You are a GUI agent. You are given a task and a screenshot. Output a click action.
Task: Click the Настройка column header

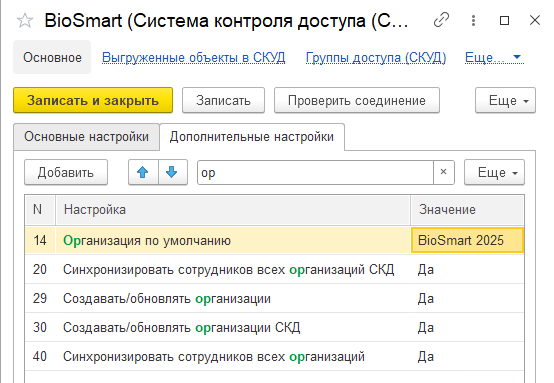[x=233, y=210]
